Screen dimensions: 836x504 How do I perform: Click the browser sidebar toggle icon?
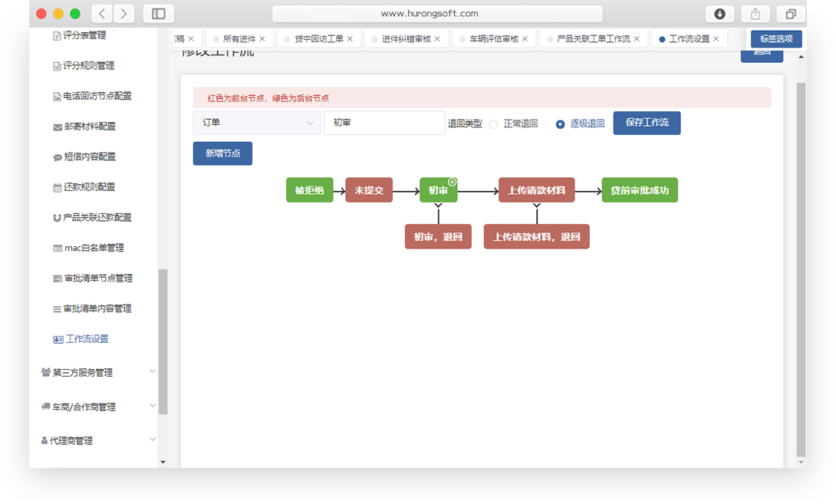pos(158,14)
